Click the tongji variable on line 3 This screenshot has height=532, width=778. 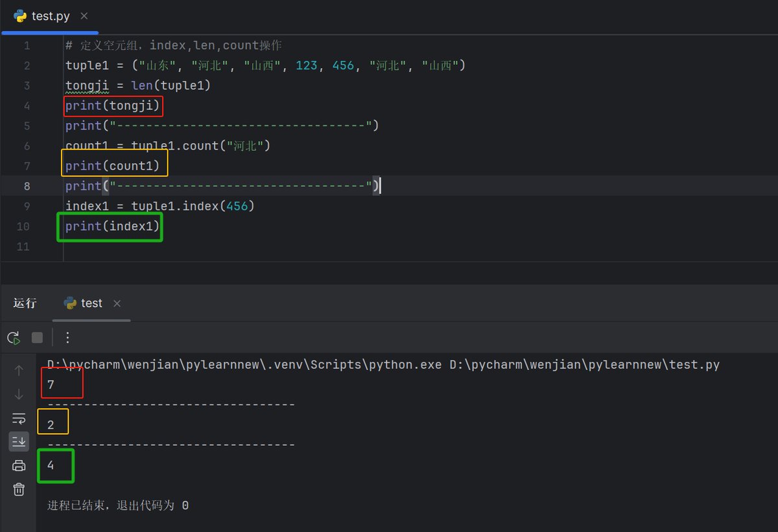click(x=87, y=86)
